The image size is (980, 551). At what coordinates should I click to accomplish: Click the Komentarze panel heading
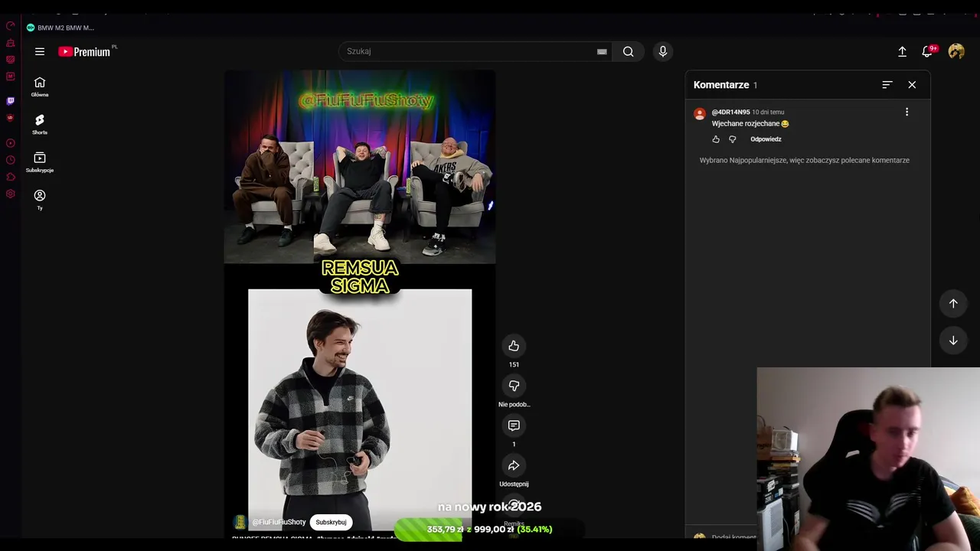click(721, 85)
